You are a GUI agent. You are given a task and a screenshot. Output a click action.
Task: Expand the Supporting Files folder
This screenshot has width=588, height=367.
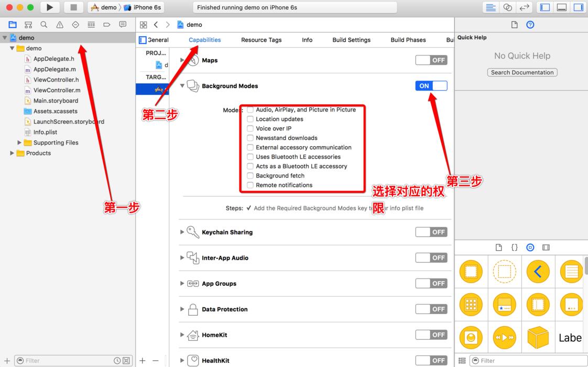coord(19,143)
